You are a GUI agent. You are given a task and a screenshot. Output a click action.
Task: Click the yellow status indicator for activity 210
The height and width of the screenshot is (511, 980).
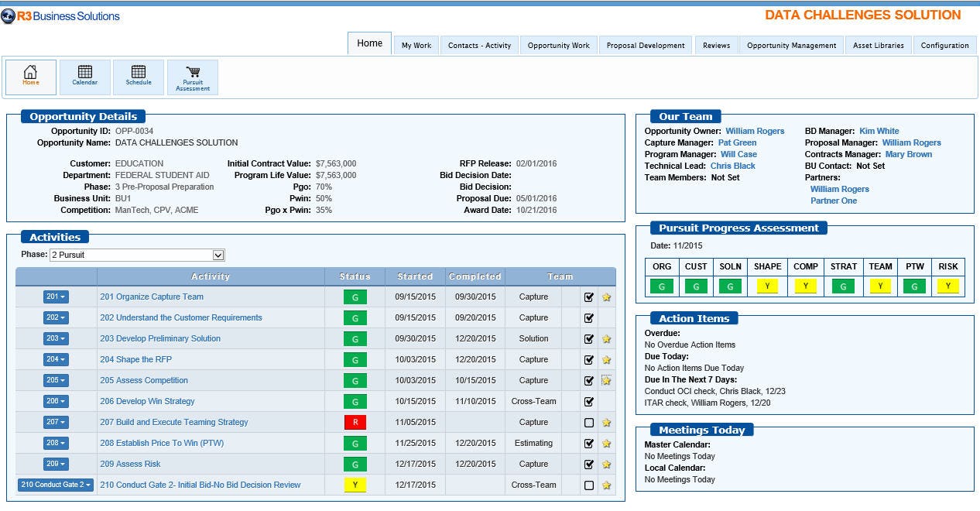tap(355, 485)
